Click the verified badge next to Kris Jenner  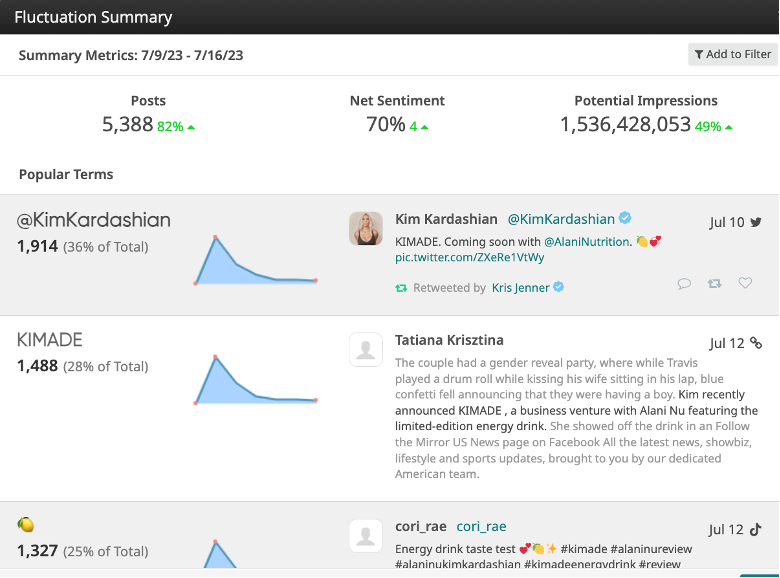point(559,287)
